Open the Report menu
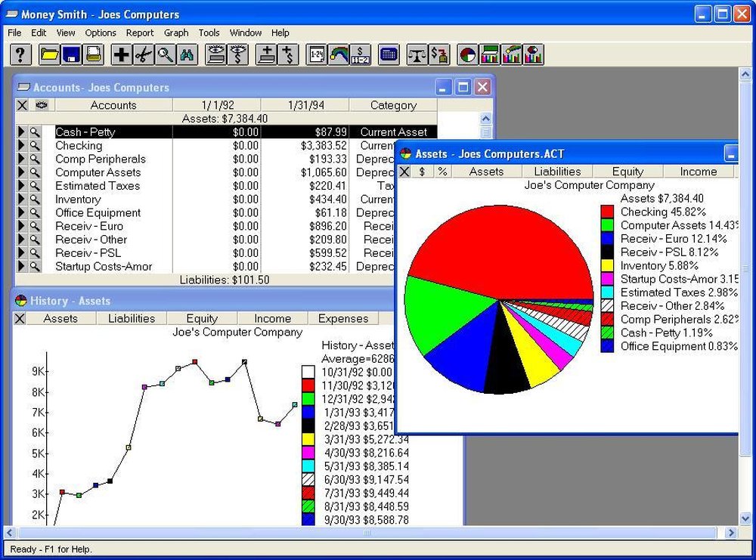The height and width of the screenshot is (560, 756). click(140, 32)
